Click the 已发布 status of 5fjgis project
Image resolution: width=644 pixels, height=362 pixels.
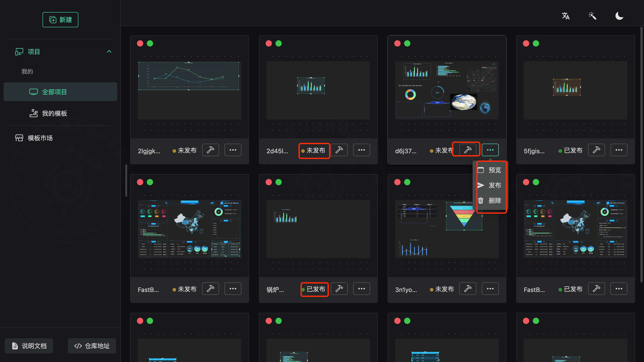pos(571,151)
